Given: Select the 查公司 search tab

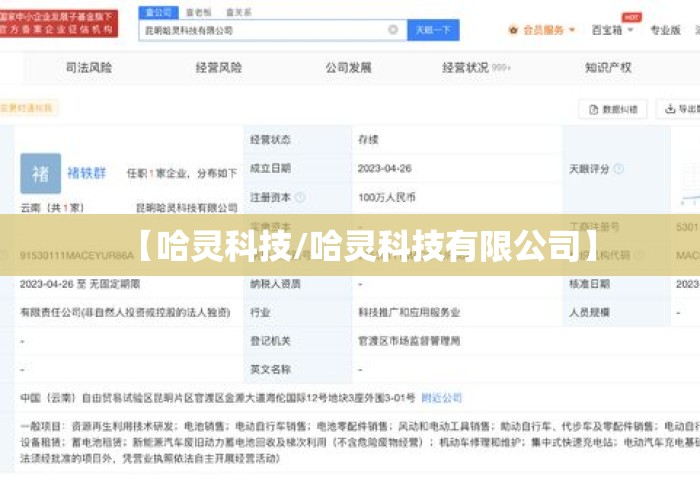Looking at the screenshot, I should [x=158, y=12].
